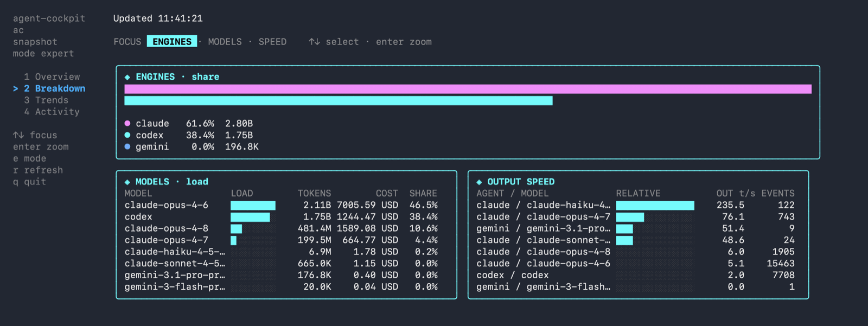
Task: Click the LOAD column header
Action: [242, 194]
